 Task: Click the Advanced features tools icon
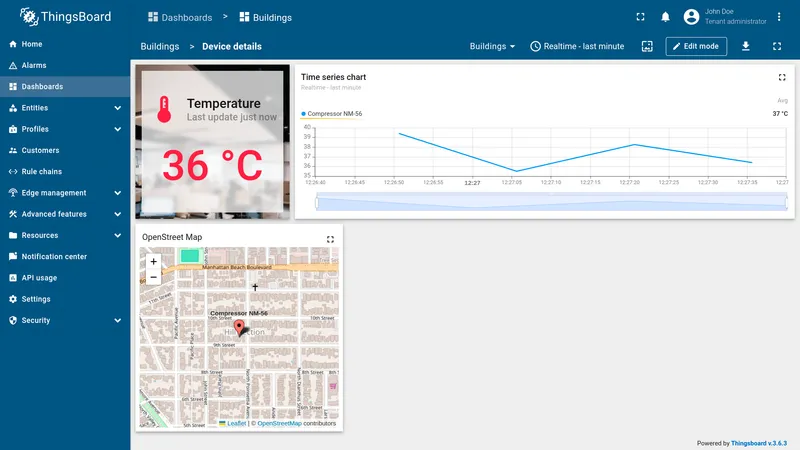coord(13,214)
